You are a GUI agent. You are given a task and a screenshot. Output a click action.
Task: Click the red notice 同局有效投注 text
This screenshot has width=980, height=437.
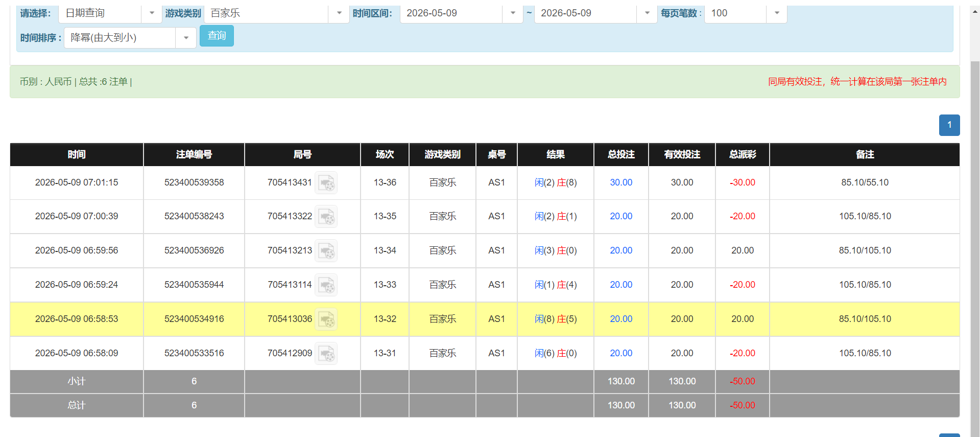857,82
